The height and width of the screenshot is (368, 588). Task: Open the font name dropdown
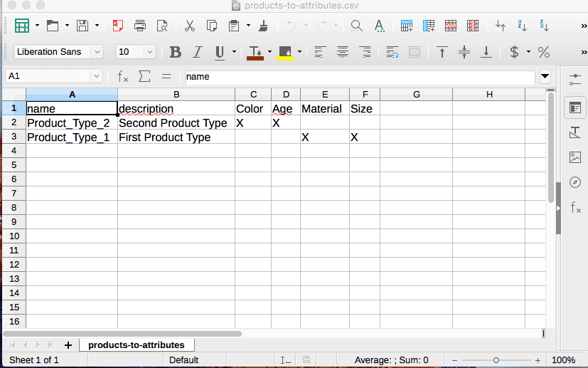point(97,52)
